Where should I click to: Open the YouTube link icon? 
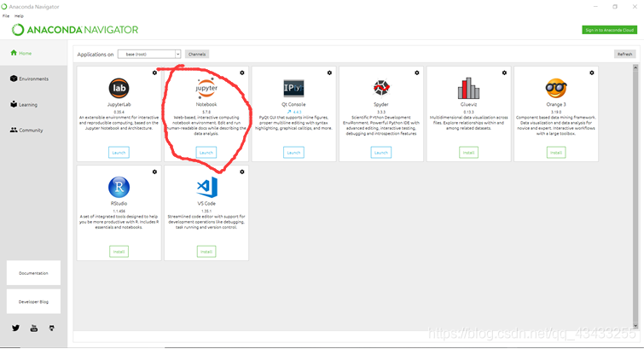pos(33,328)
